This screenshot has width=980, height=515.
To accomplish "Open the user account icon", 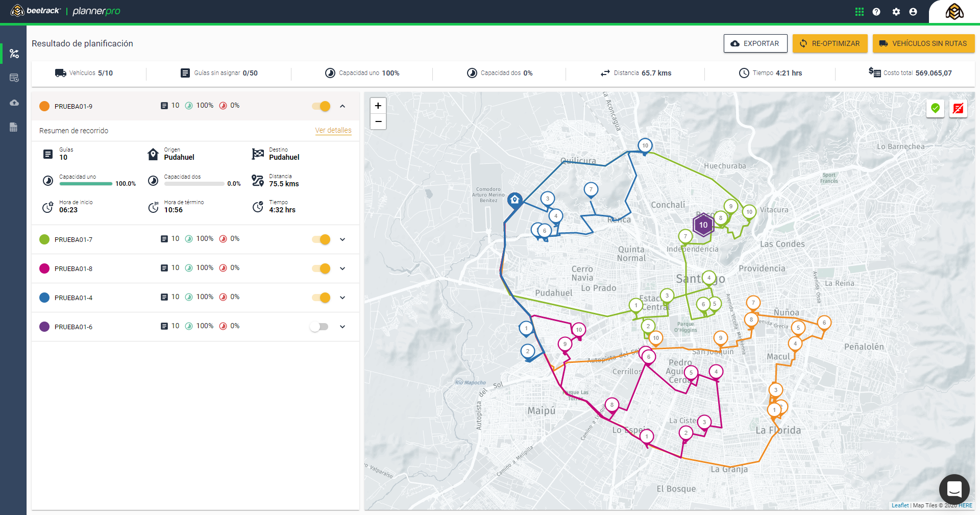I will pyautogui.click(x=913, y=12).
